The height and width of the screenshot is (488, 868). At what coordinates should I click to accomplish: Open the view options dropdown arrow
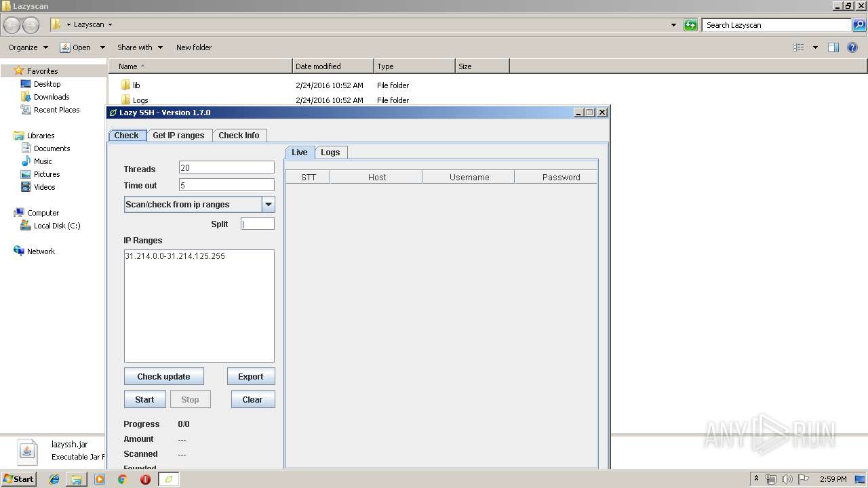point(815,47)
